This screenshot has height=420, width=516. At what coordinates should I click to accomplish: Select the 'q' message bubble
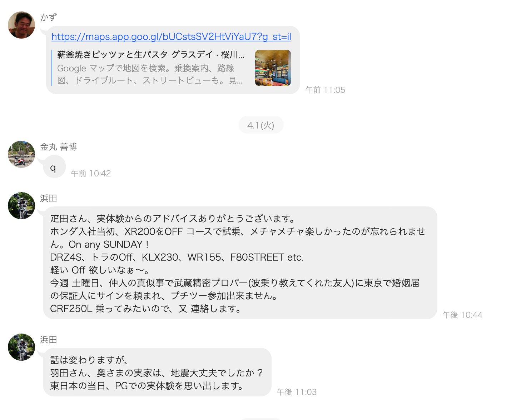(54, 167)
